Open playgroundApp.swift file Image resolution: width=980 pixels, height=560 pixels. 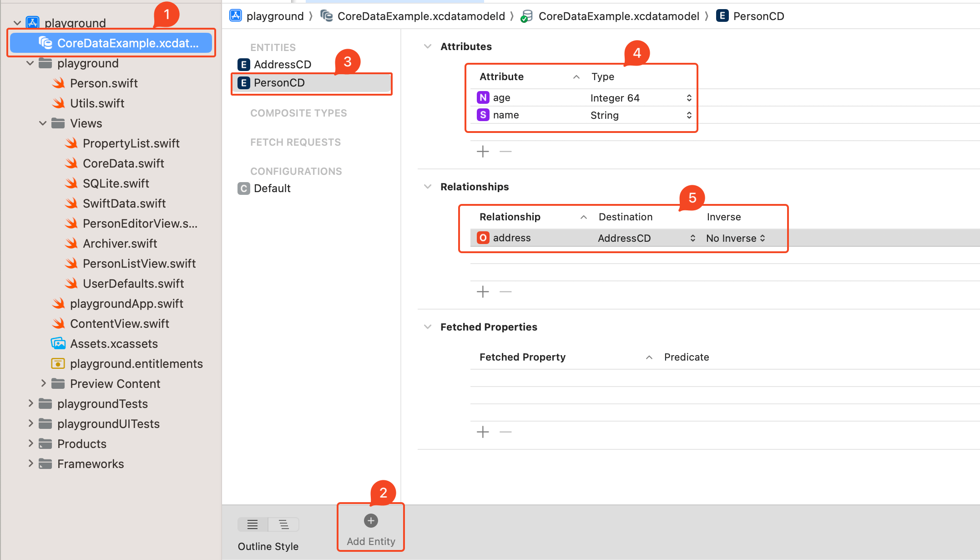[126, 304]
